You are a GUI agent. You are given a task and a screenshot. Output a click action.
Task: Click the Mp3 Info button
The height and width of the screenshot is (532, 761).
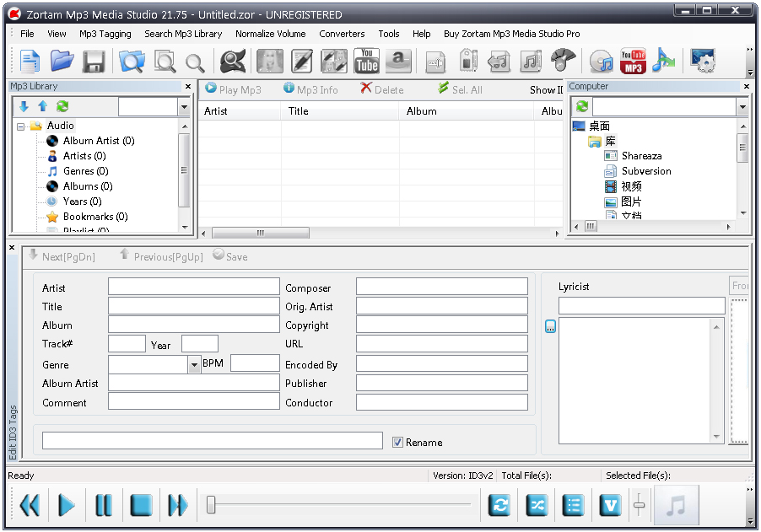310,89
